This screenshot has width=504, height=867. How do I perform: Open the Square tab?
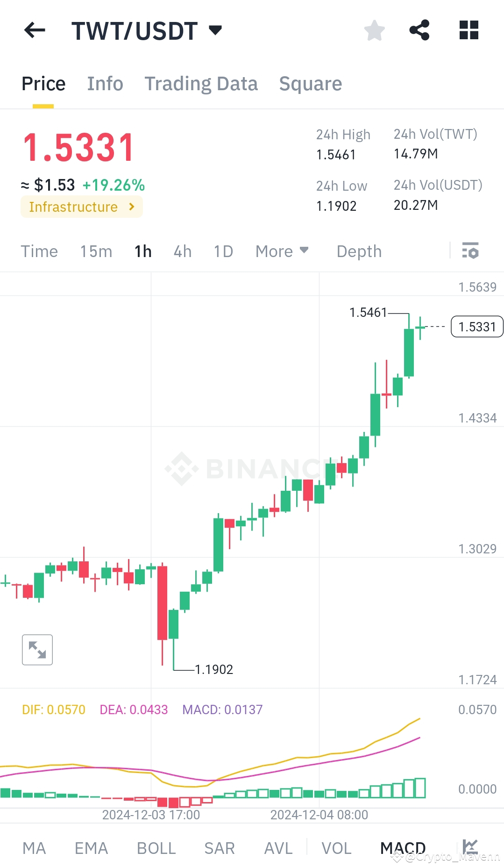310,83
